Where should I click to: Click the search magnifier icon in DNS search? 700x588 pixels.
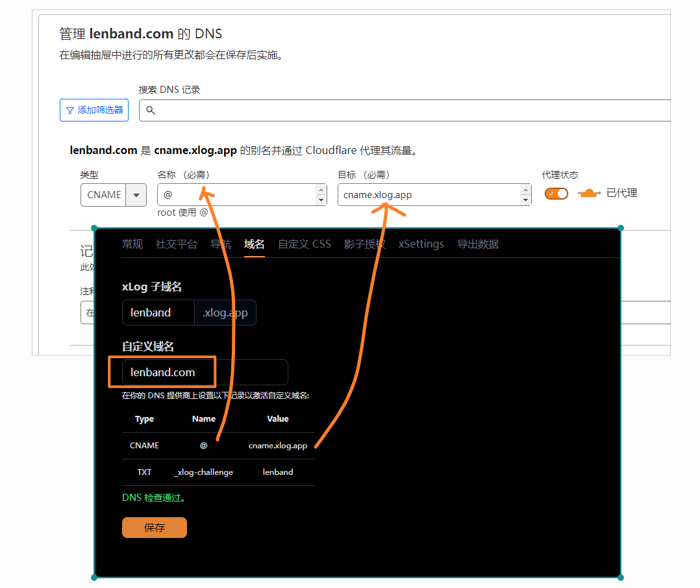click(x=151, y=110)
